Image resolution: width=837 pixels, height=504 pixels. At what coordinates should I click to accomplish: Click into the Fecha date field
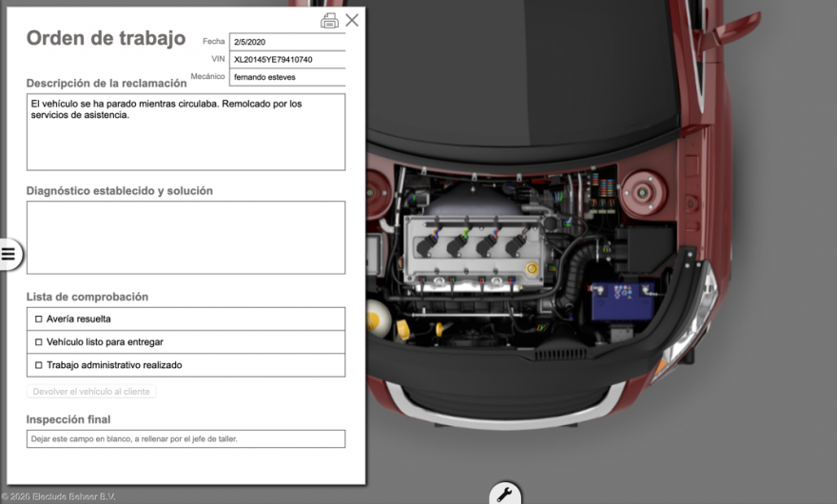coord(286,42)
